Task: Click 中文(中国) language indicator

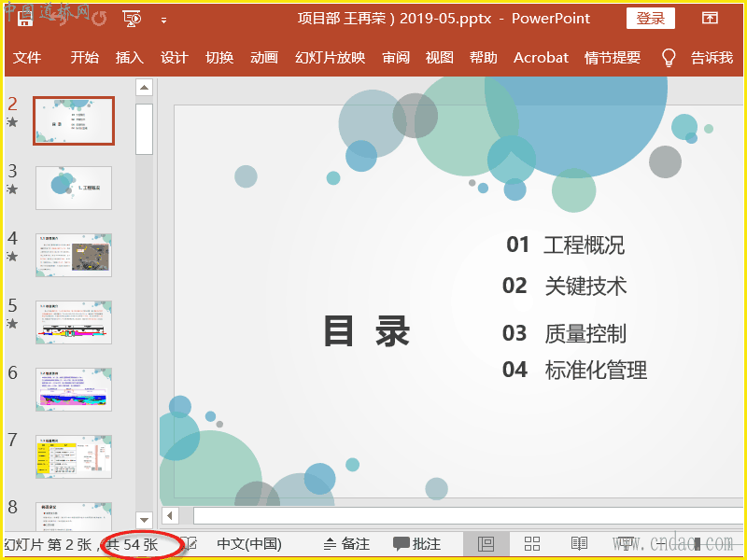Action: 249,544
